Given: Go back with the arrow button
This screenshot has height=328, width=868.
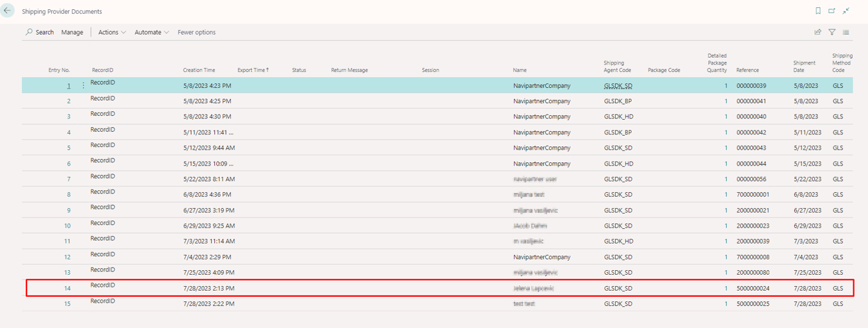Looking at the screenshot, I should [x=7, y=11].
